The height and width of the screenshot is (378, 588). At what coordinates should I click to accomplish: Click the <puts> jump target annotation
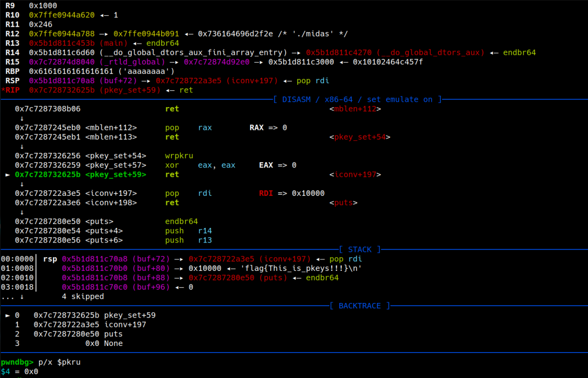[343, 202]
